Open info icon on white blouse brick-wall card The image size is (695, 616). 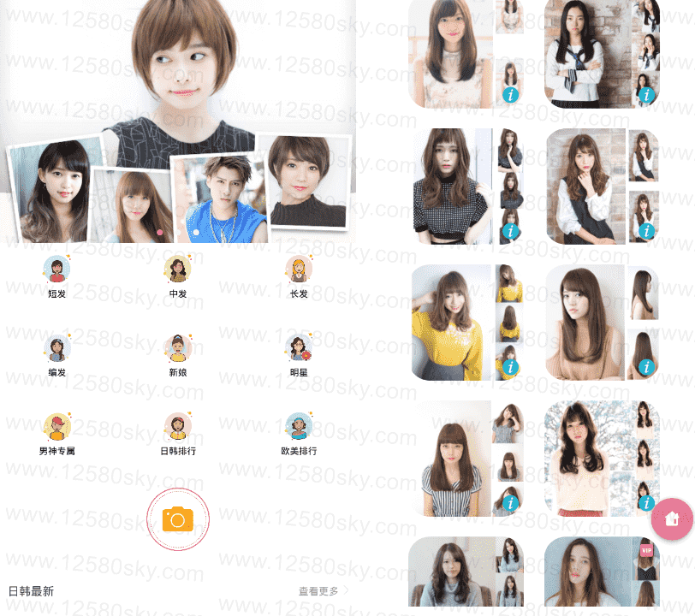pos(647,231)
